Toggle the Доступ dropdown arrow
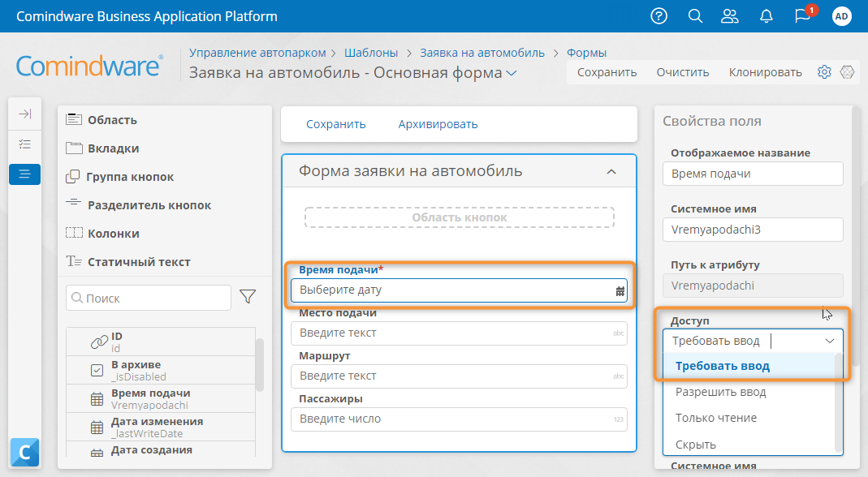 coord(829,341)
